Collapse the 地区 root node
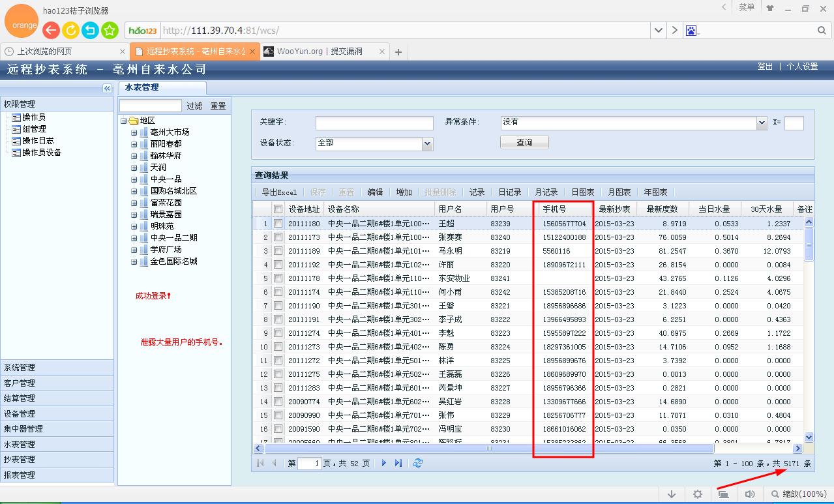The width and height of the screenshot is (834, 504). click(x=124, y=121)
